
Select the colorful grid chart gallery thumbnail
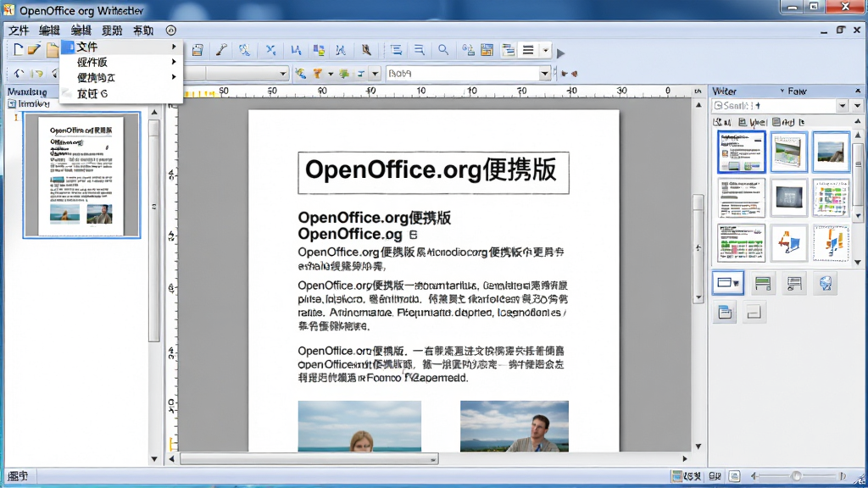pos(831,197)
